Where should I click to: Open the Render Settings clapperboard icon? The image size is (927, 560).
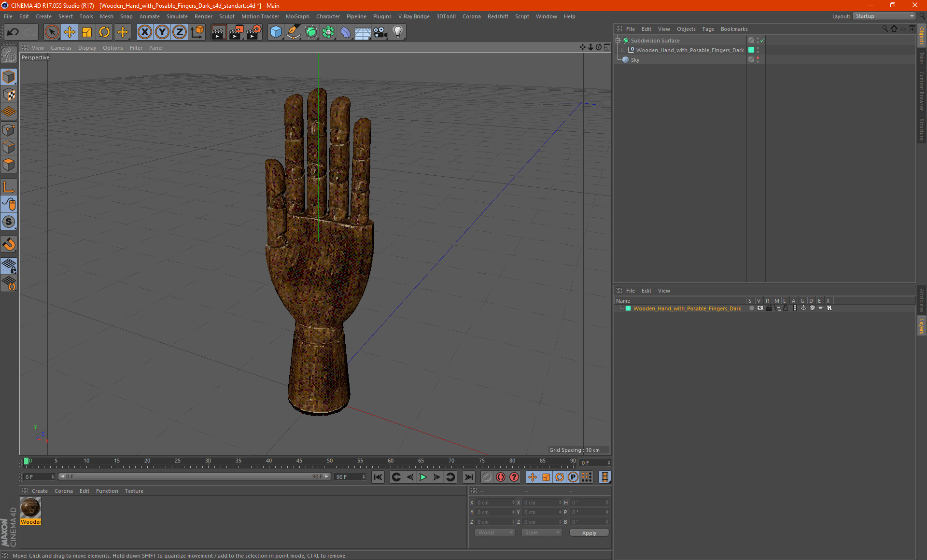point(253,32)
